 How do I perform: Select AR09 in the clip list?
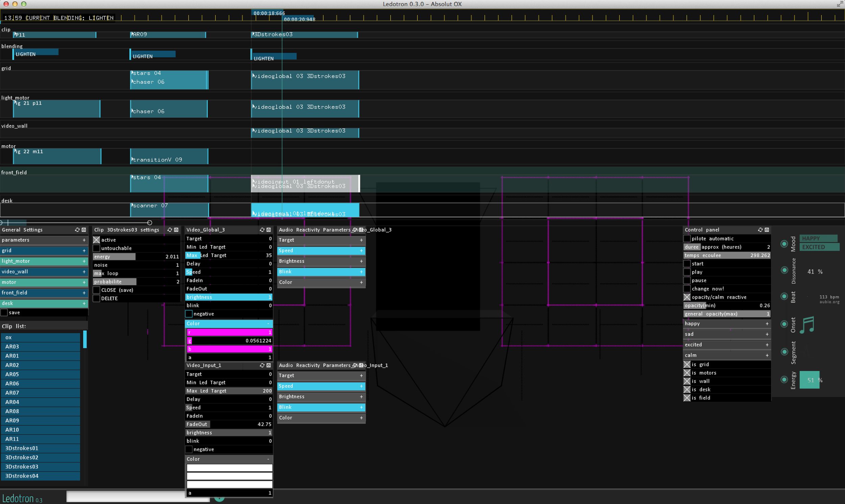pos(41,421)
